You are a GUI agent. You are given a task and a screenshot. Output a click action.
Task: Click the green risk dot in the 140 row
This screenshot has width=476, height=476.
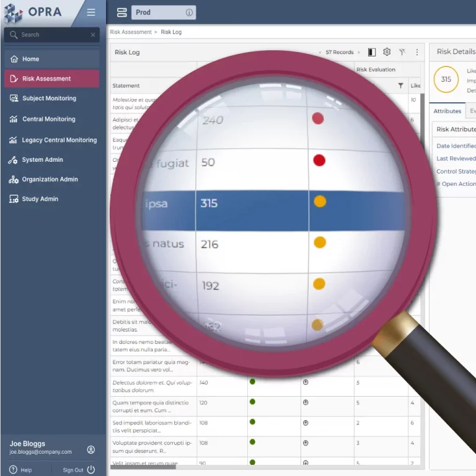(252, 382)
